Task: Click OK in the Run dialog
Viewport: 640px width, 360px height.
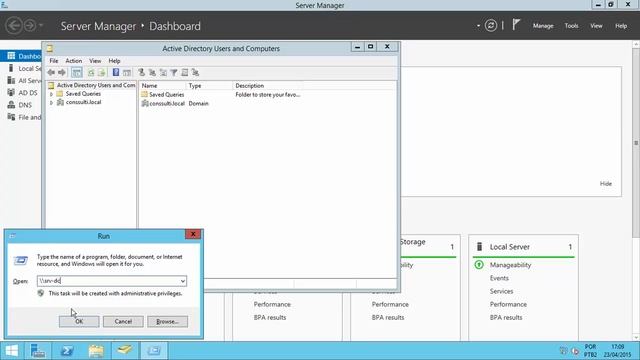Action: tap(79, 322)
